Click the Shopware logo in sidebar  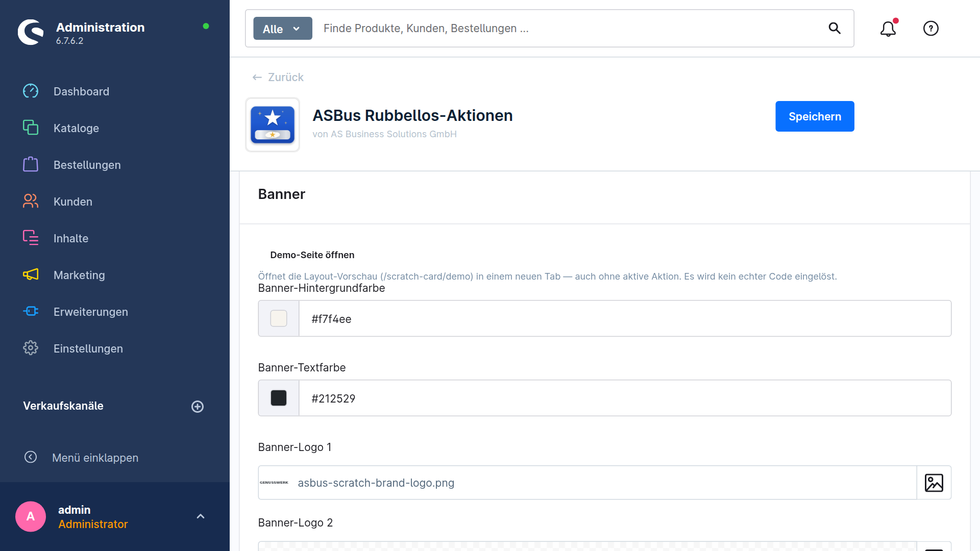tap(31, 32)
